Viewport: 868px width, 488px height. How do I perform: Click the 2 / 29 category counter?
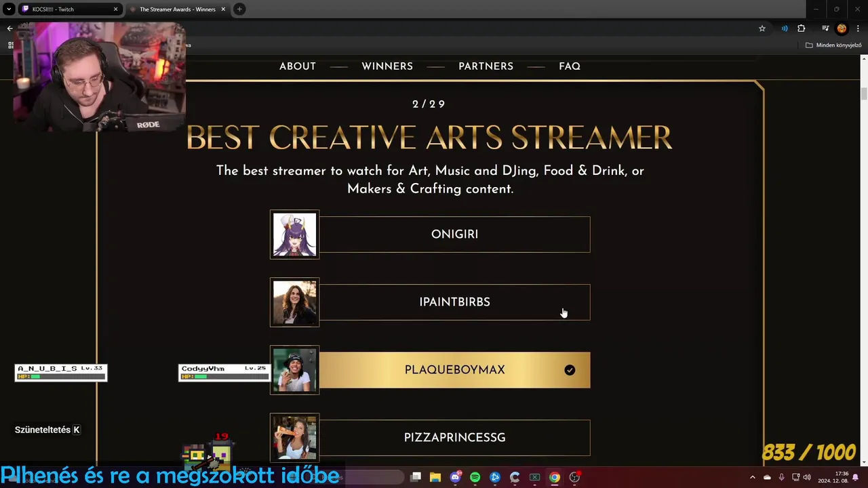coord(429,104)
